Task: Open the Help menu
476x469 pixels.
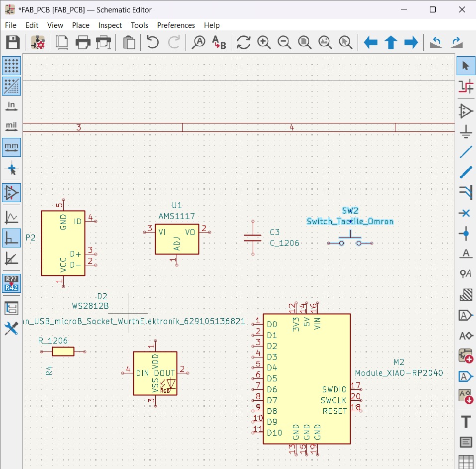Action: point(211,25)
